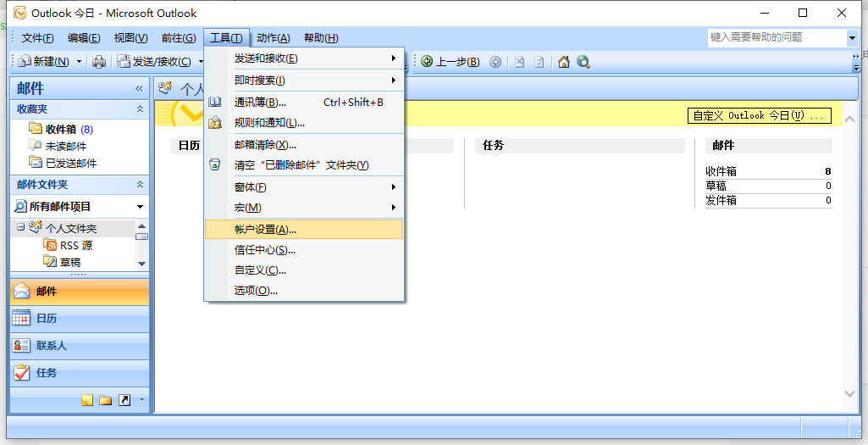This screenshot has height=445, width=868.
Task: Open the 文件 menu
Action: (x=37, y=37)
